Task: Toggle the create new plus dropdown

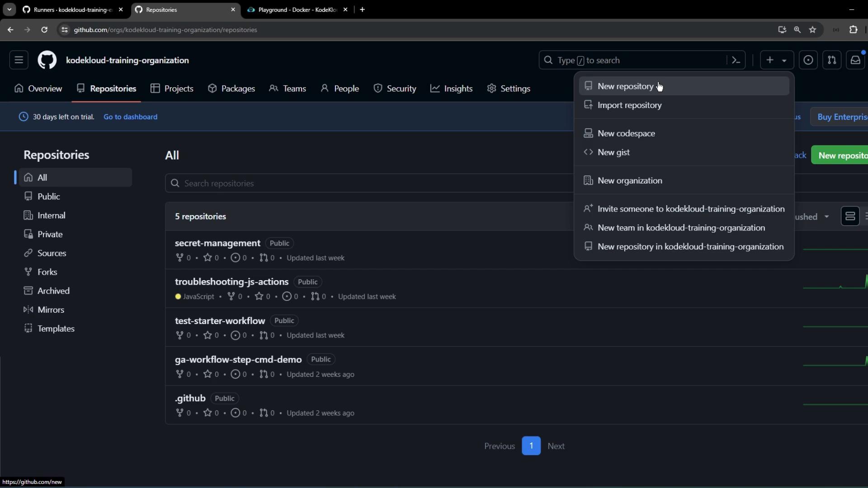Action: (776, 60)
